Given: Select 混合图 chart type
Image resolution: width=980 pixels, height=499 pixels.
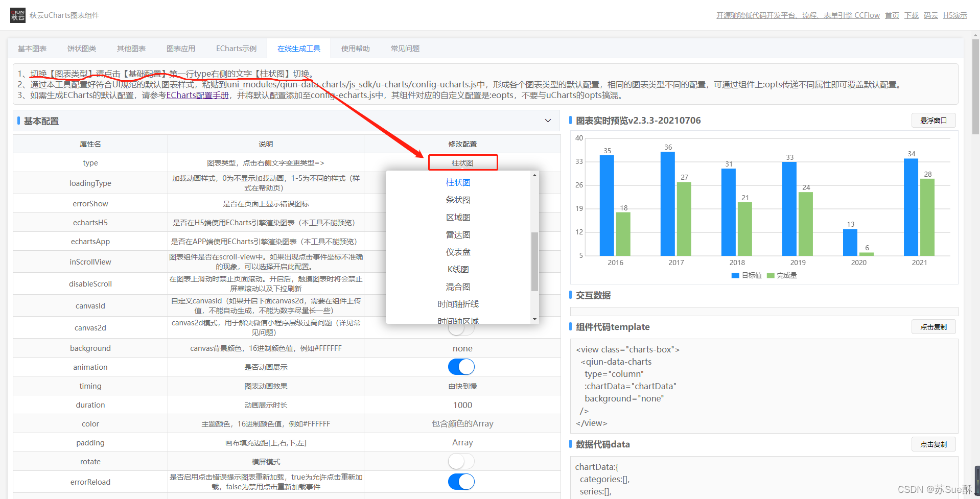Looking at the screenshot, I should point(458,287).
